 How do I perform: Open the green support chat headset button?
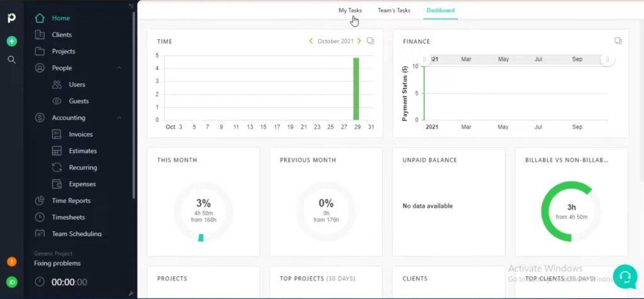click(x=625, y=276)
